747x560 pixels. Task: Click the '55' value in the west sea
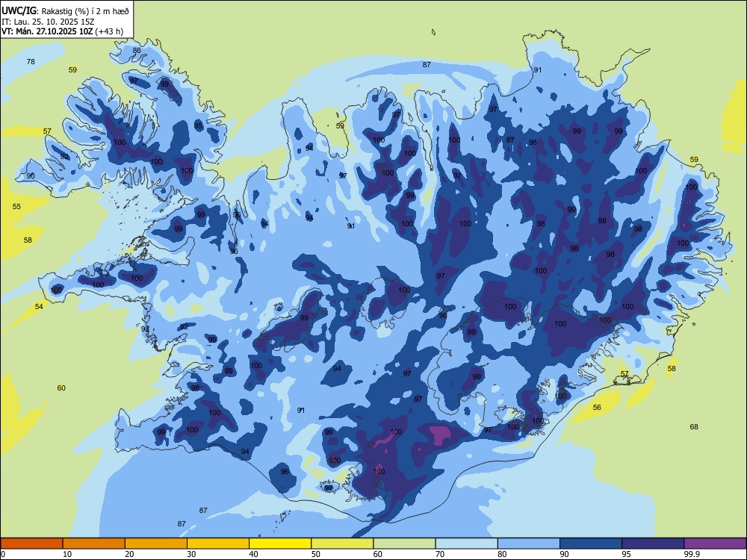click(x=16, y=207)
